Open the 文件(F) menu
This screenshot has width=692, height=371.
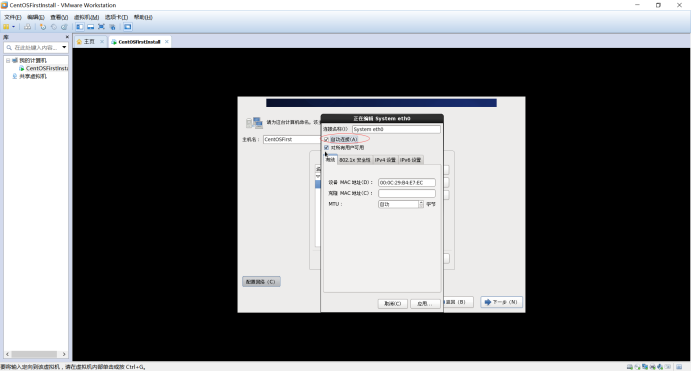point(12,17)
